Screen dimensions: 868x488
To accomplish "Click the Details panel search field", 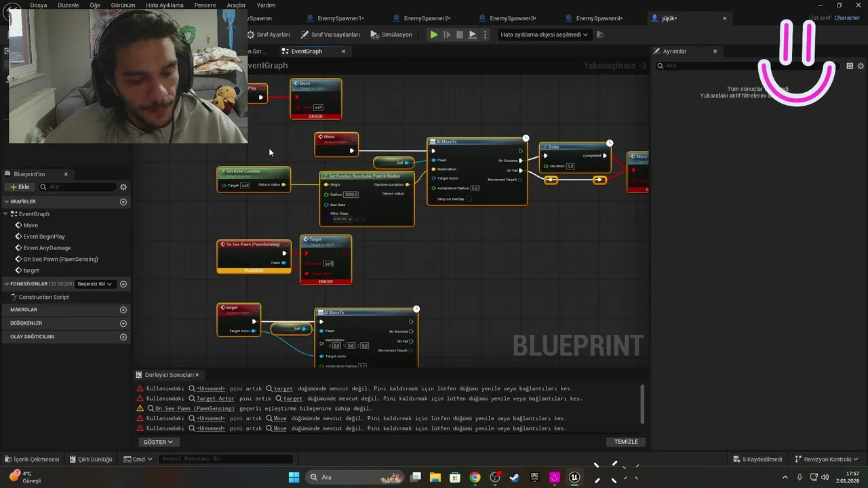I will 747,66.
